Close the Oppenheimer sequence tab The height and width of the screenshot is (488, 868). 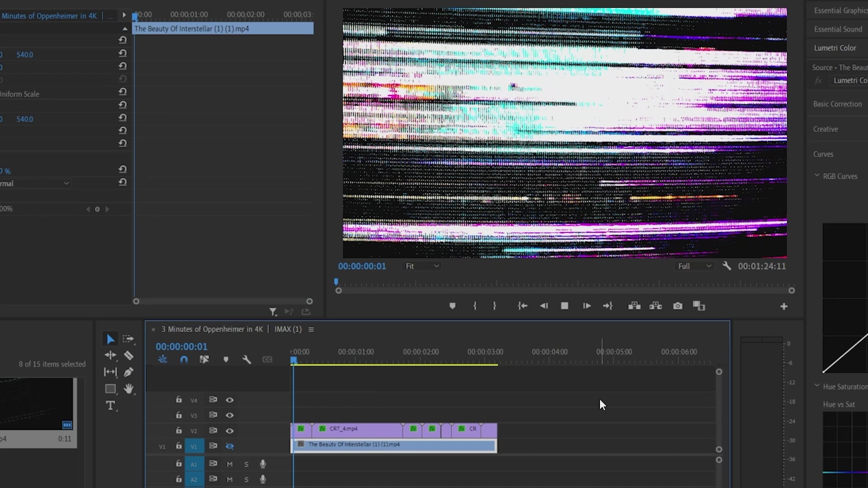tap(153, 329)
